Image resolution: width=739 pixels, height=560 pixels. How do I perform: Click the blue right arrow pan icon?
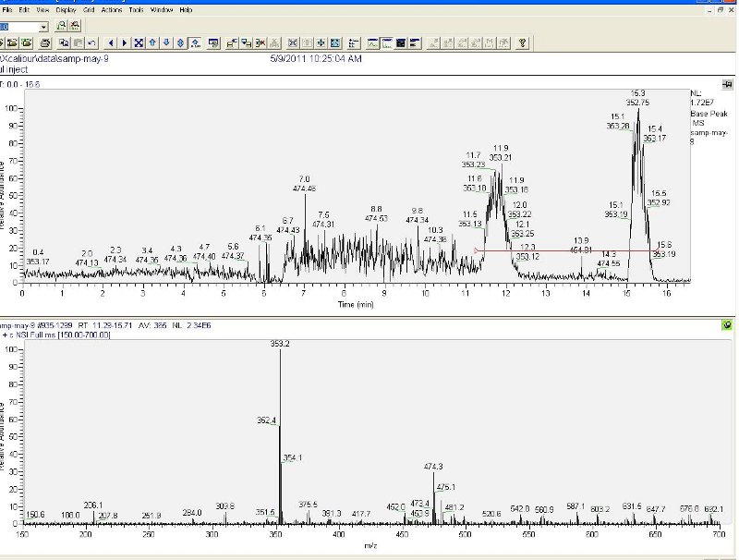pyautogui.click(x=125, y=43)
